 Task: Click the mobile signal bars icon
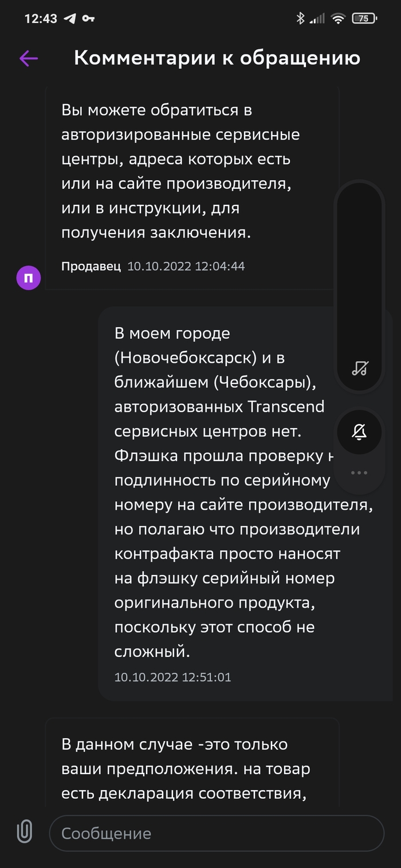click(317, 18)
